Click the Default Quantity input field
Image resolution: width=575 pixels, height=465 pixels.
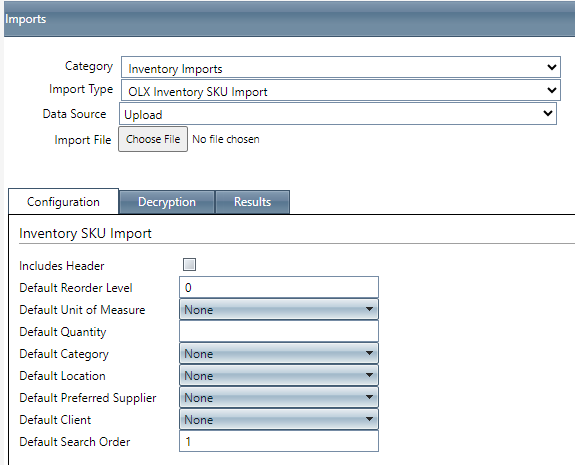click(279, 331)
